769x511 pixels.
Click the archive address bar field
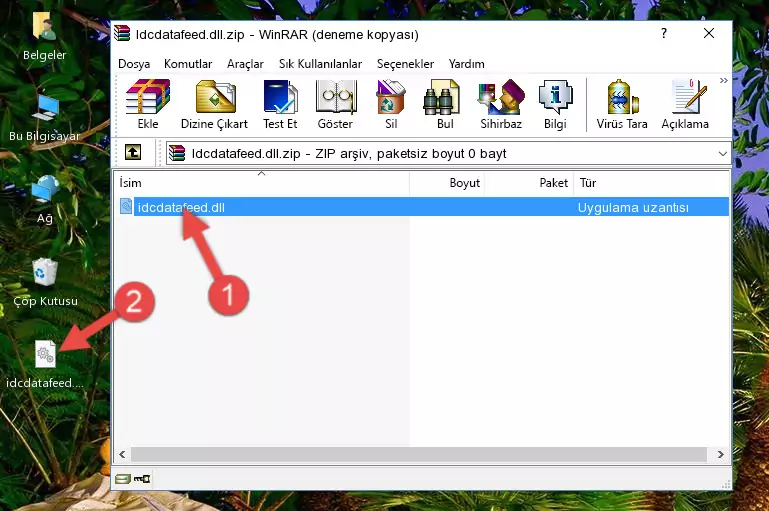coord(448,153)
